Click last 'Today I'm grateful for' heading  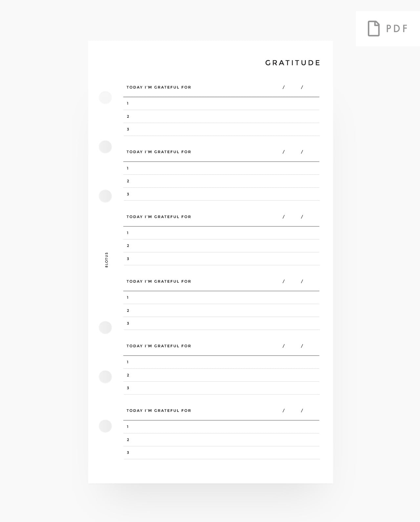[159, 411]
